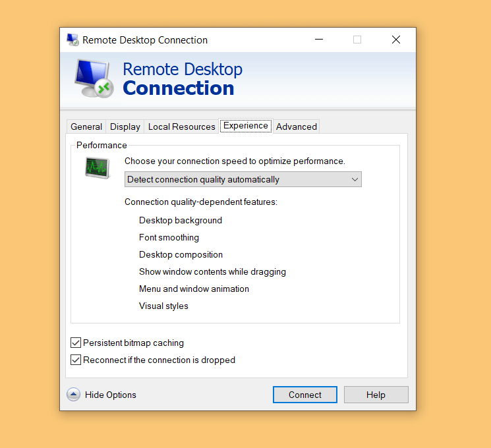Click Menu and window animation text

point(194,289)
